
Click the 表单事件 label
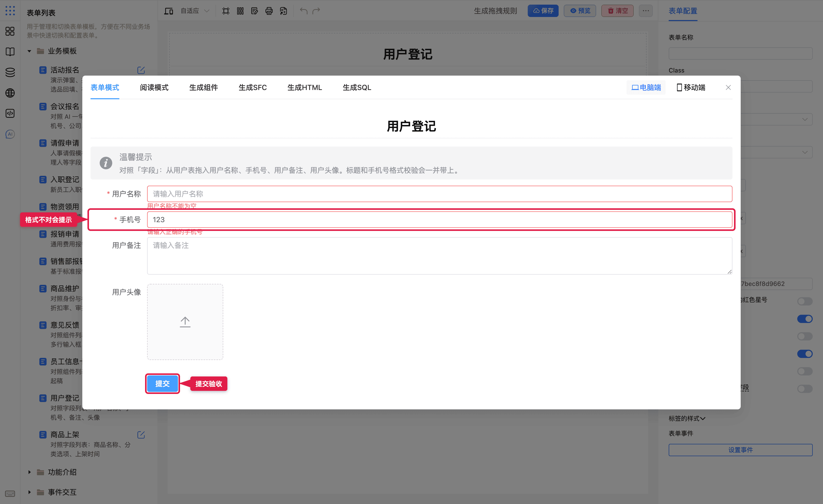(681, 434)
